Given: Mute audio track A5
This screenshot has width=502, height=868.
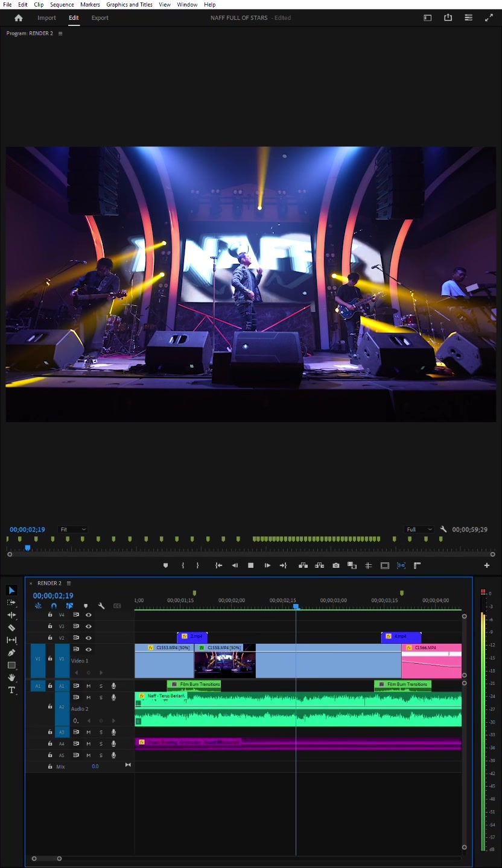Looking at the screenshot, I should pos(89,755).
